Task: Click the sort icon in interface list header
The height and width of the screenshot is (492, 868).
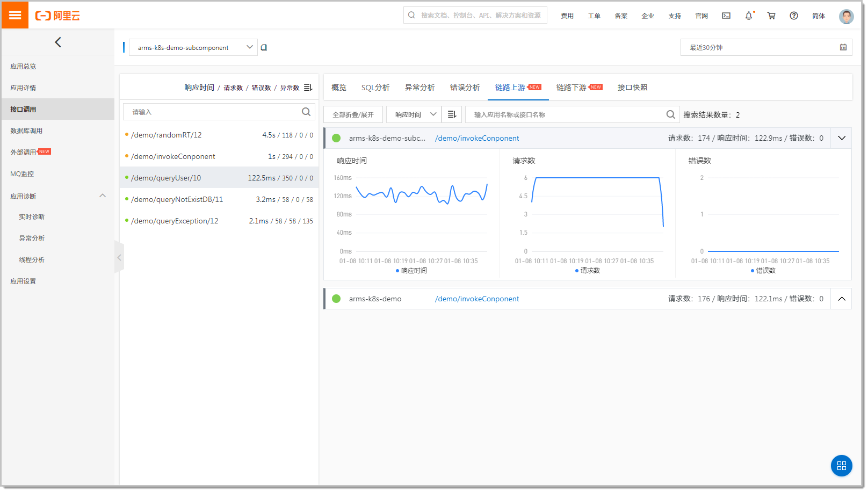Action: 308,88
